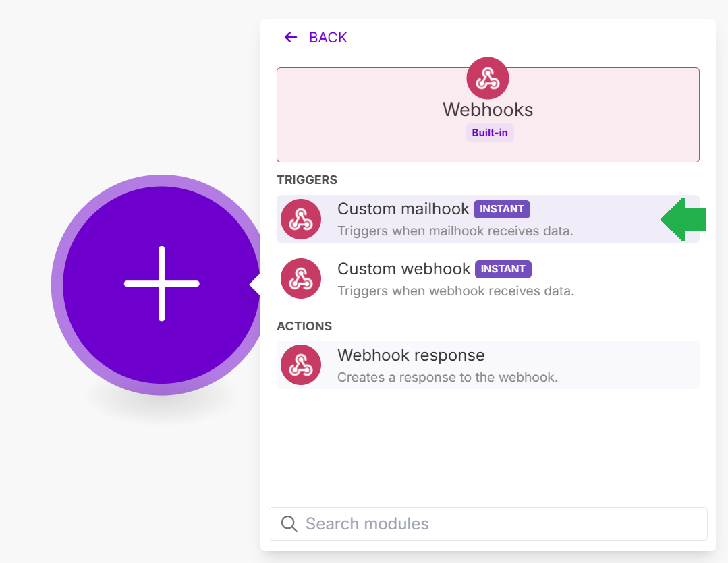Click the Webhook response module icon
This screenshot has width=728, height=563.
[x=301, y=365]
